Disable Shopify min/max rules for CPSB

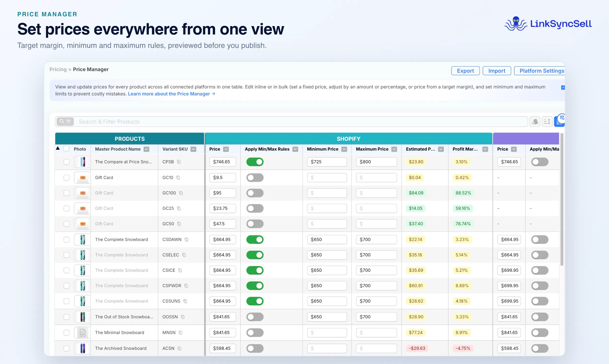point(255,162)
